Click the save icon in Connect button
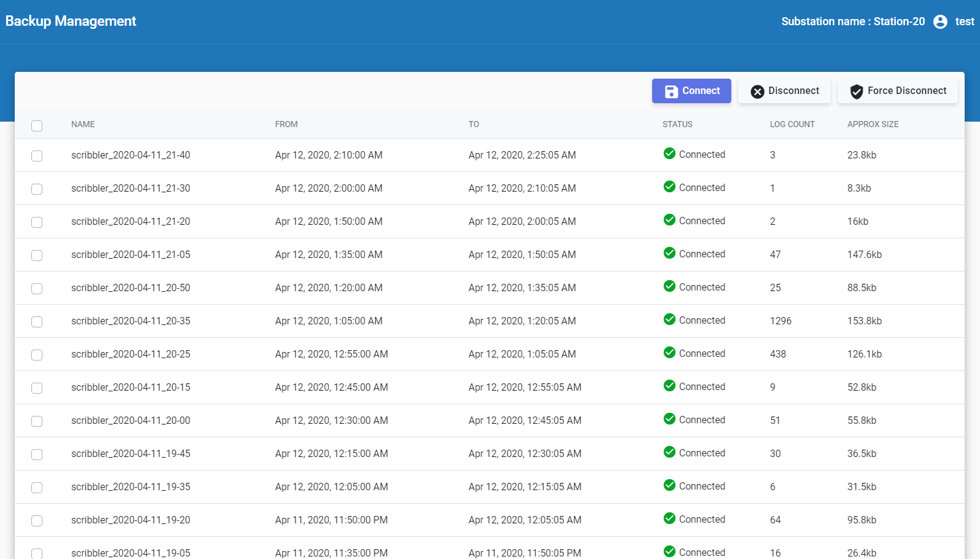 (x=671, y=91)
